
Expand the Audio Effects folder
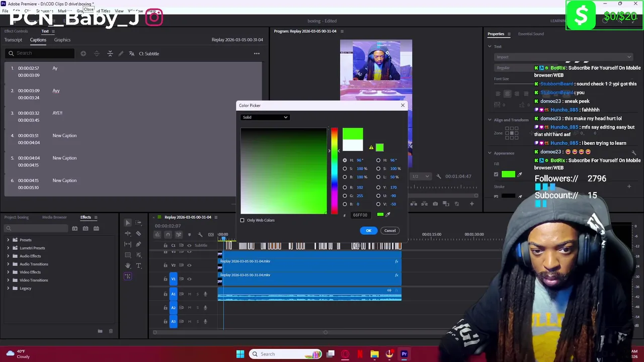tap(8, 256)
